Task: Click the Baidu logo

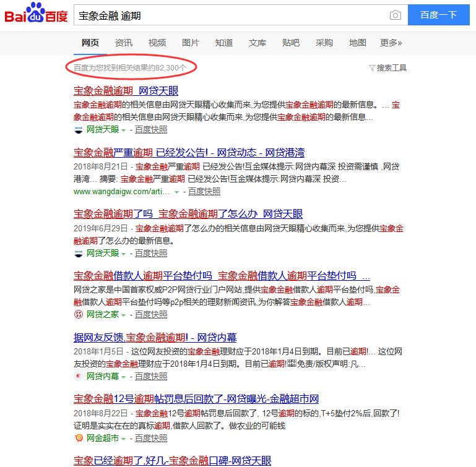Action: pos(36,13)
